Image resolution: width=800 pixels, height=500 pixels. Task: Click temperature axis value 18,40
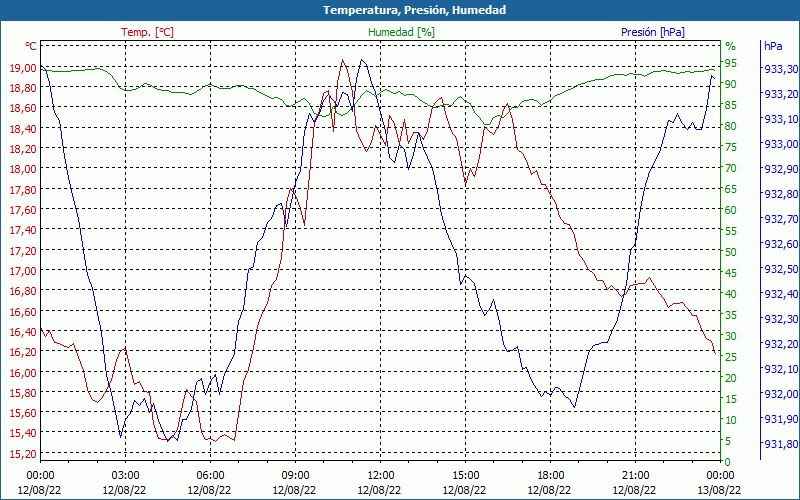(x=23, y=129)
